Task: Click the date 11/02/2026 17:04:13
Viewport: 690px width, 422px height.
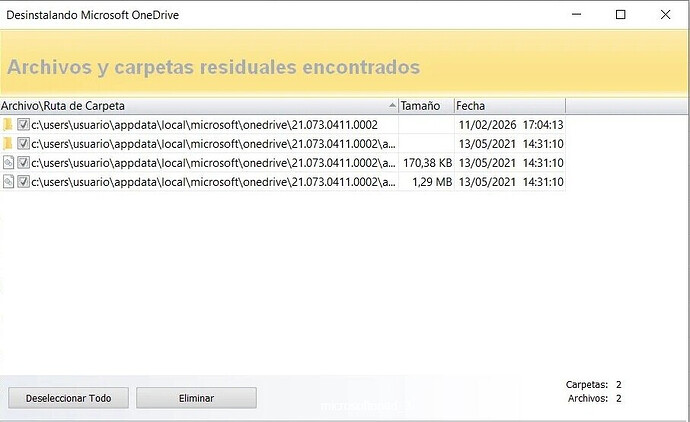Action: click(x=511, y=125)
